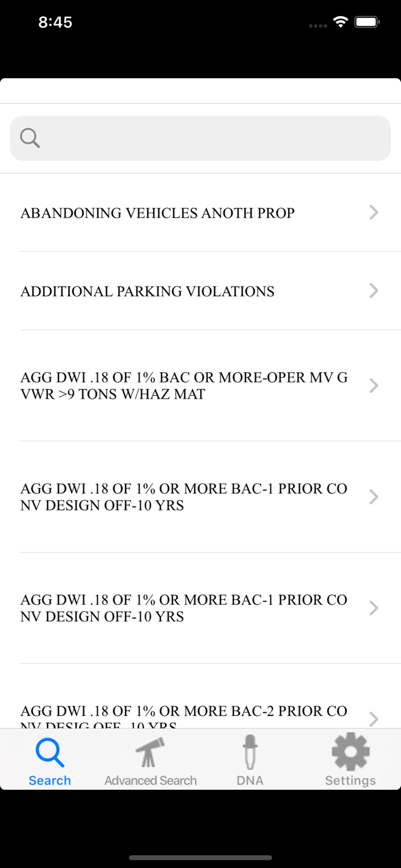Image resolution: width=401 pixels, height=868 pixels.
Task: Open the Advanced Search telescope icon
Action: tap(150, 753)
